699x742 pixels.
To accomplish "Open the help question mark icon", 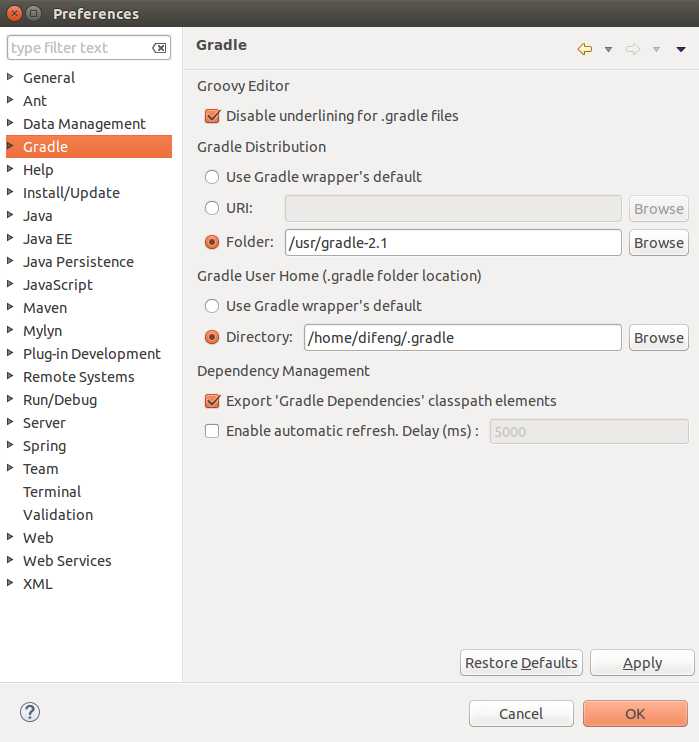I will (30, 712).
